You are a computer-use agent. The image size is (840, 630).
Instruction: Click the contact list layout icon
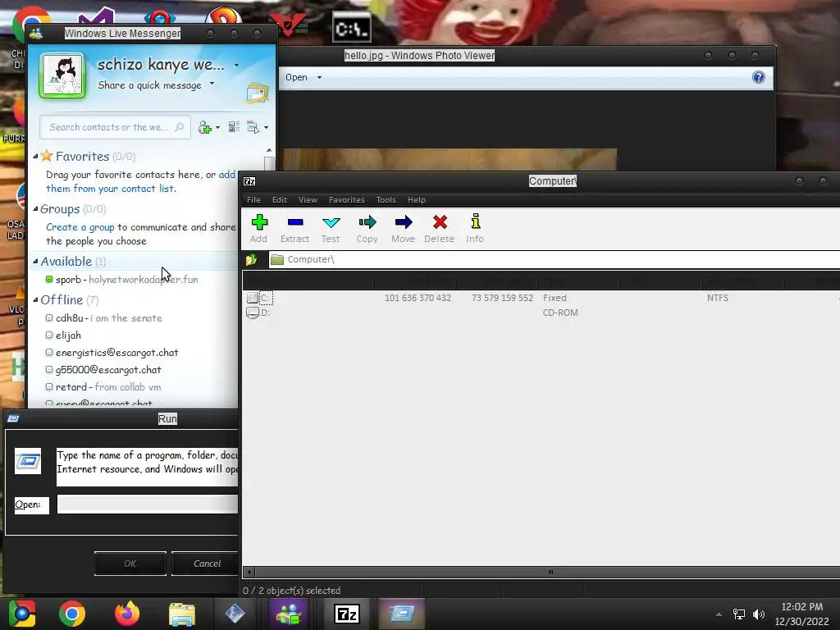click(x=234, y=127)
